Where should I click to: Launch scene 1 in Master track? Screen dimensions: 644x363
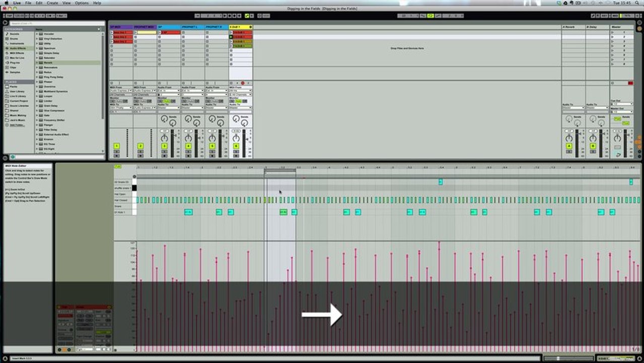coord(612,32)
